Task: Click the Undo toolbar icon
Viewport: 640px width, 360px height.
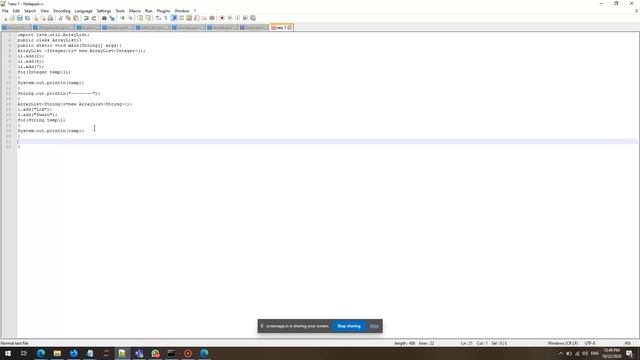Action: pos(86,18)
